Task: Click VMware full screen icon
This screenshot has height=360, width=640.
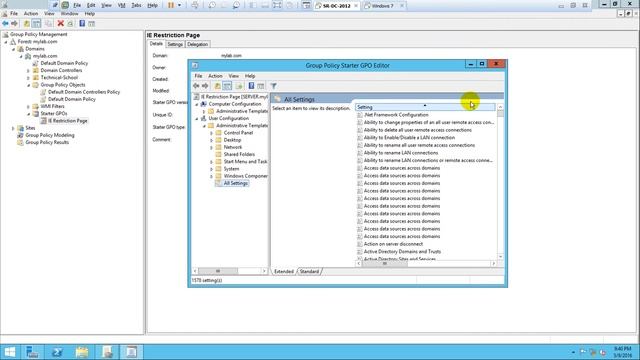Action: coord(277,5)
